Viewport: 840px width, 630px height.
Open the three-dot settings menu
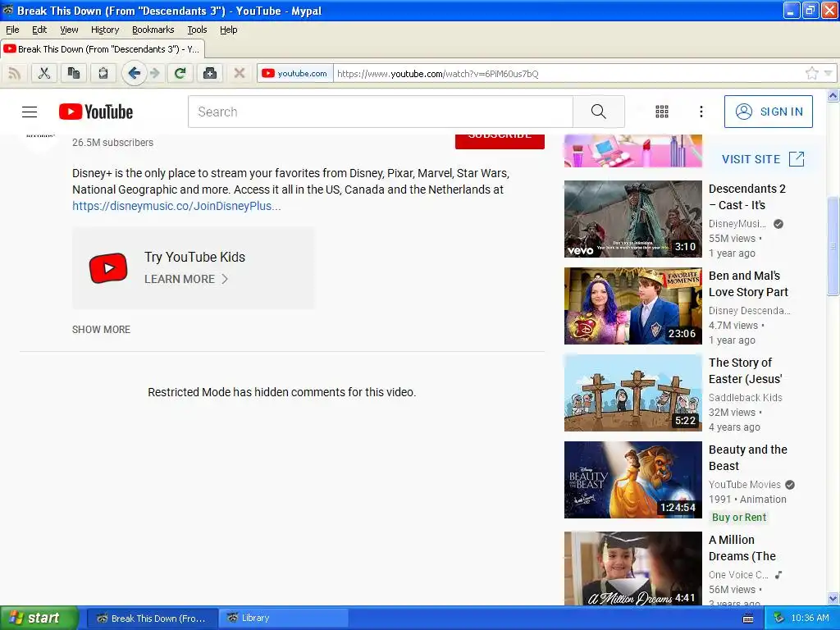[x=701, y=112]
